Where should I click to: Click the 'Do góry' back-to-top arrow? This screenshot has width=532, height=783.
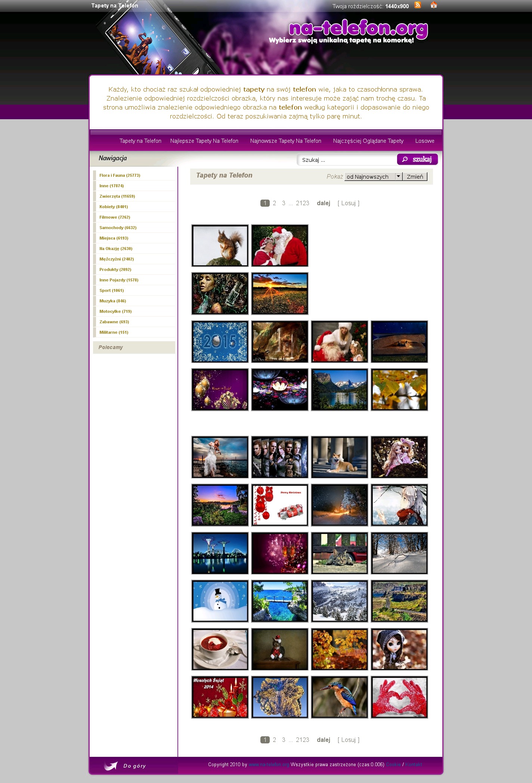(125, 766)
